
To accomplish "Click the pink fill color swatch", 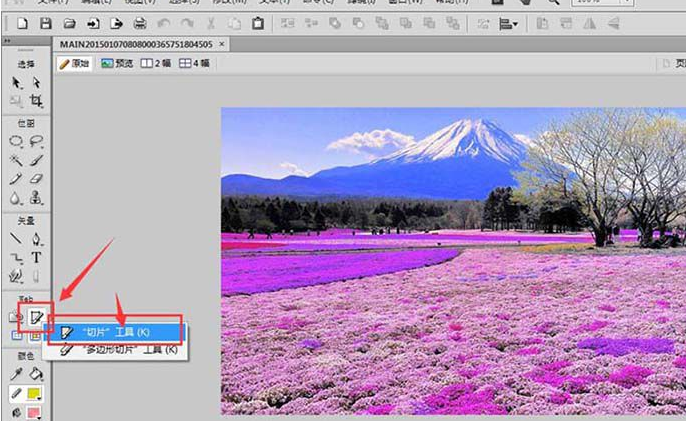I will click(36, 413).
